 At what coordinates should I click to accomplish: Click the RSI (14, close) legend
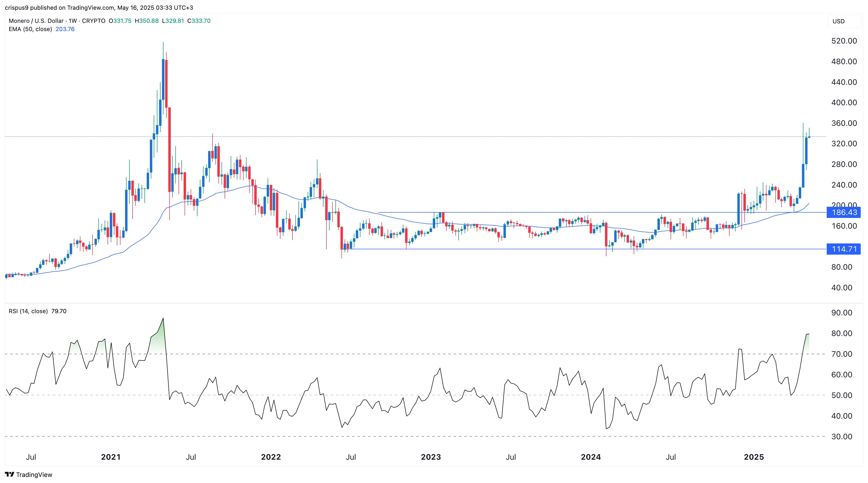[28, 311]
